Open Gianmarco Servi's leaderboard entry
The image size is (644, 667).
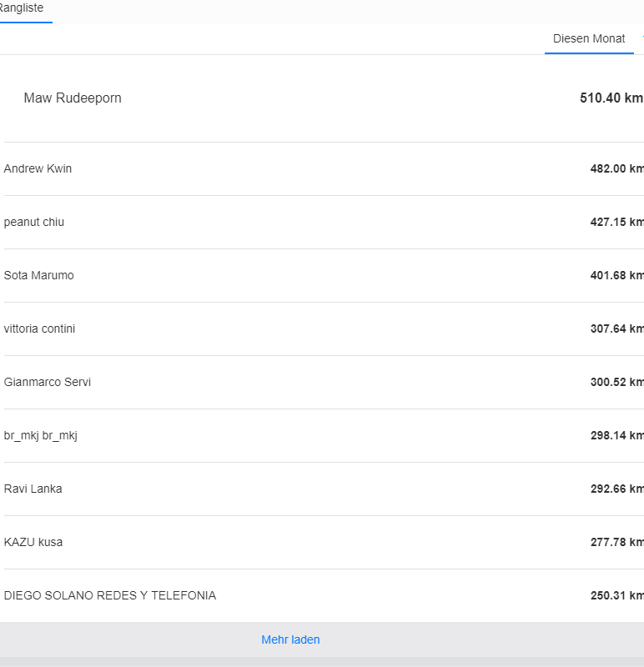pos(48,382)
